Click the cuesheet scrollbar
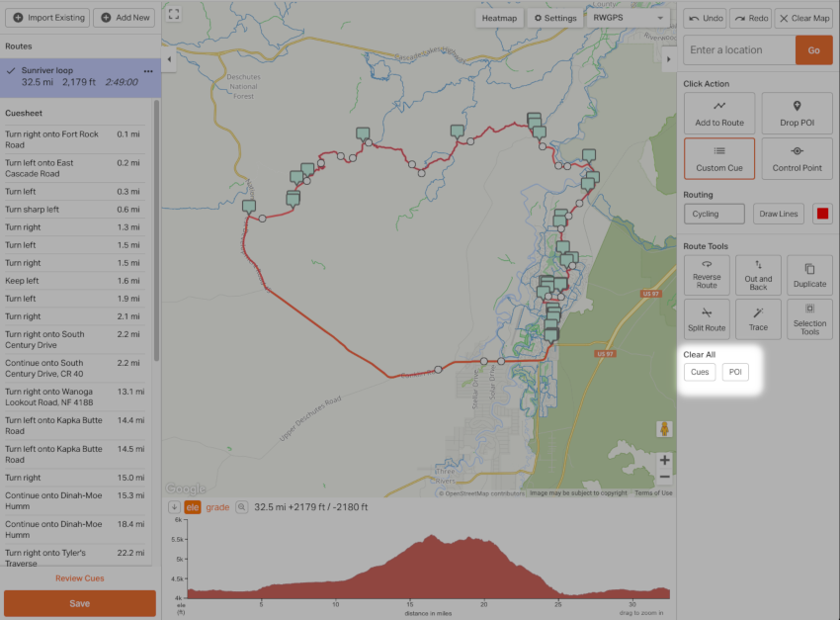The height and width of the screenshot is (620, 840). click(x=156, y=230)
